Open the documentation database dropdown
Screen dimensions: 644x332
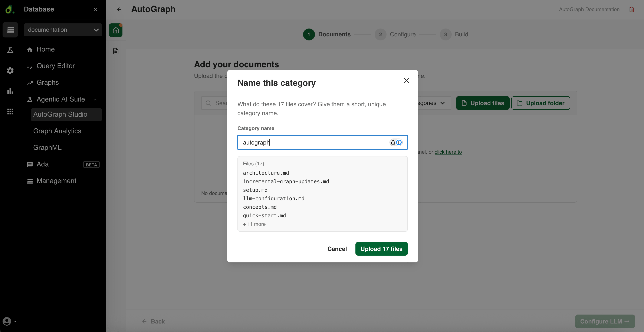[x=63, y=30]
